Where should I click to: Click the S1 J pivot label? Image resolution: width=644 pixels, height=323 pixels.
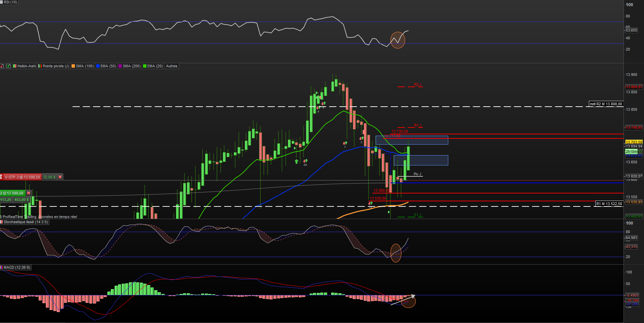[x=417, y=215]
